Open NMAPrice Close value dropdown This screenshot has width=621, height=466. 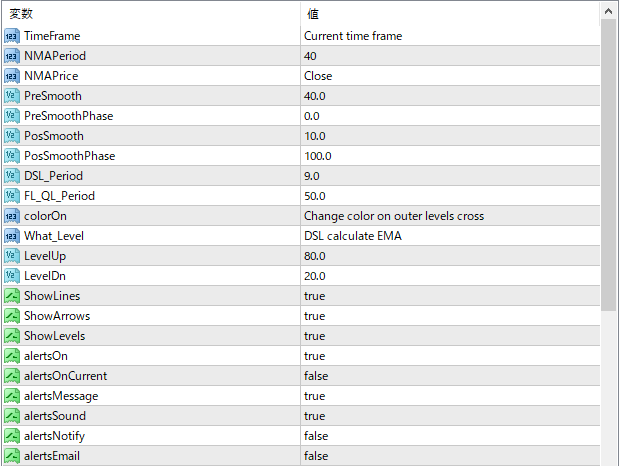[450, 76]
